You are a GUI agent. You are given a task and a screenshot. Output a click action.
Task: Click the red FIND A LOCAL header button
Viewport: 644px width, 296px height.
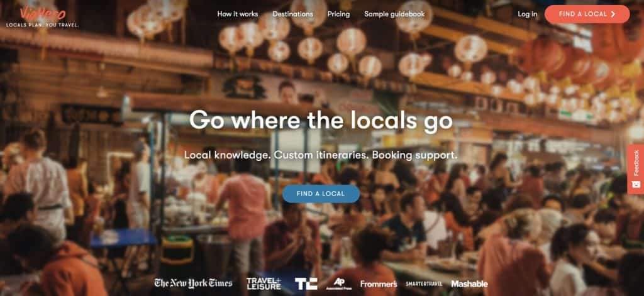(x=587, y=14)
